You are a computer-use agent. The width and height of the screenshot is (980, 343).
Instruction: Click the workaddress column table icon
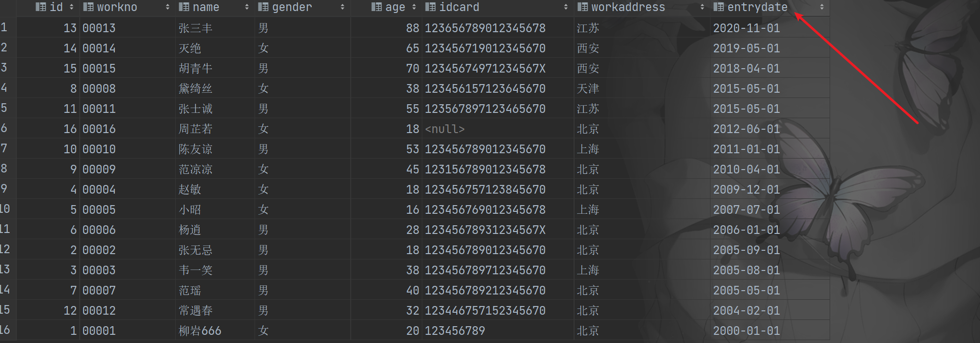[x=582, y=7]
